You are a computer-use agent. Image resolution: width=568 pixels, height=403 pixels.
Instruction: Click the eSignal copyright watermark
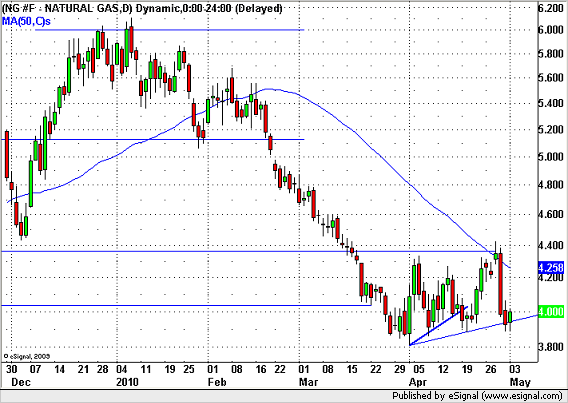point(27,356)
